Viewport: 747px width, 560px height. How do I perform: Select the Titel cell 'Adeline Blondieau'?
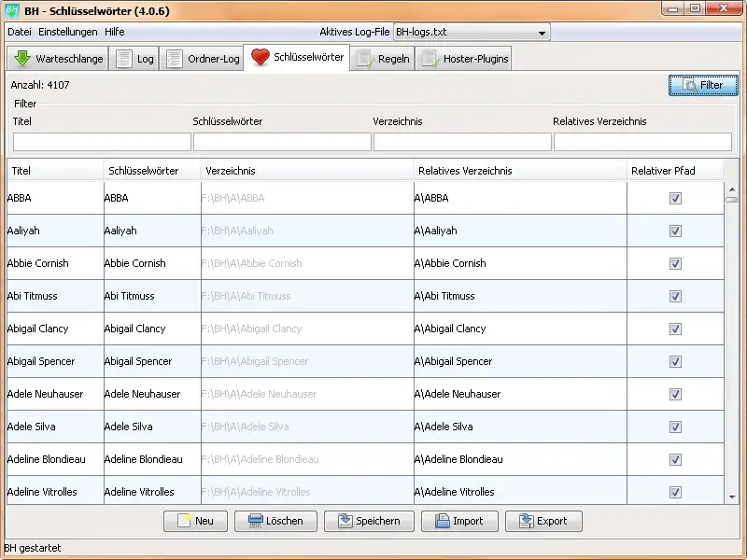55,459
